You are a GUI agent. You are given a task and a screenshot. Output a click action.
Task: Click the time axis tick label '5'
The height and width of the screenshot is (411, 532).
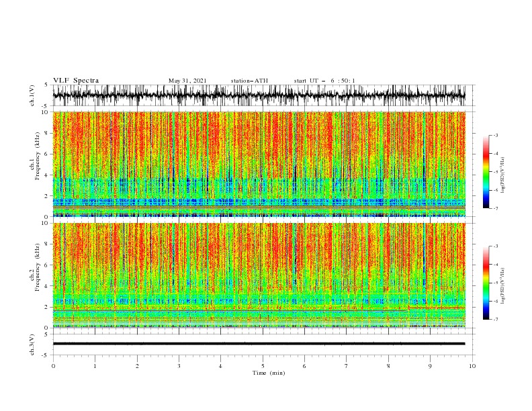click(263, 366)
